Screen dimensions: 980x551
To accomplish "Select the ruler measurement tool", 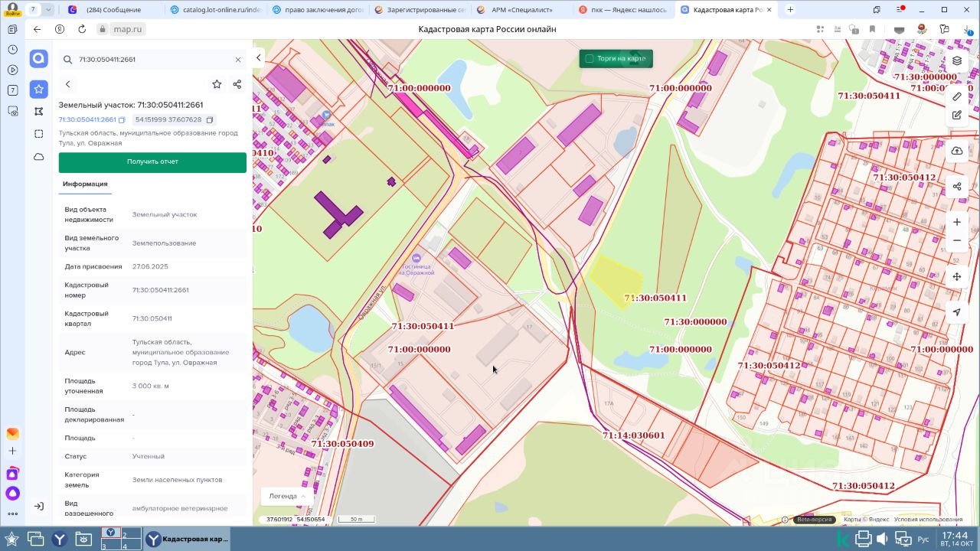I will pos(956,96).
